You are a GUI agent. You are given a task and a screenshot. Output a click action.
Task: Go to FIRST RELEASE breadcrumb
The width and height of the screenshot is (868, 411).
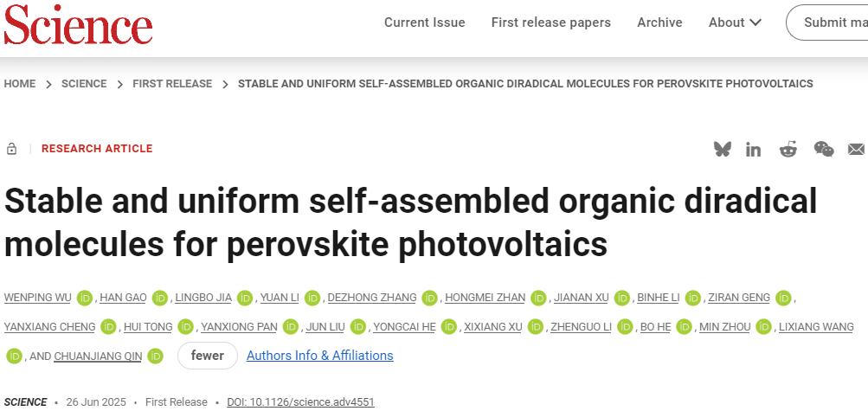(172, 84)
